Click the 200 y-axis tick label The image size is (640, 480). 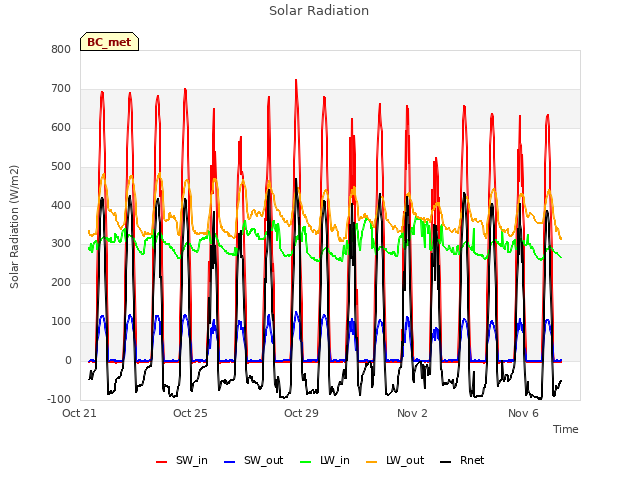(61, 282)
